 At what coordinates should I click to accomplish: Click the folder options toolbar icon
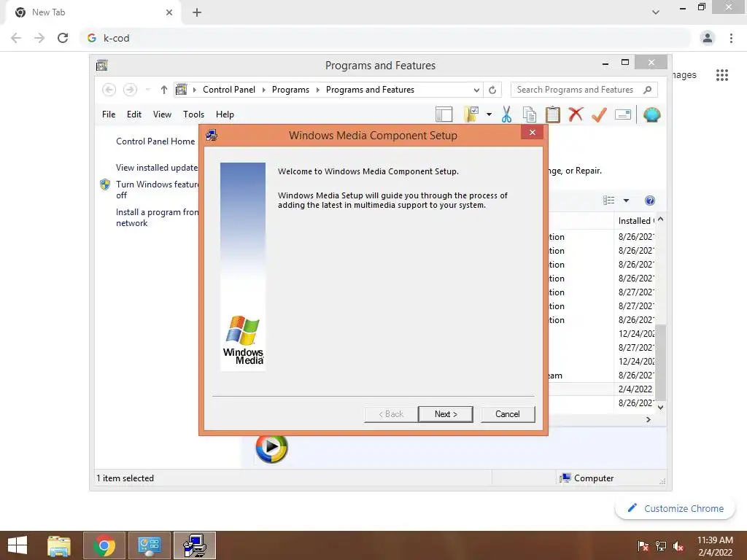click(471, 114)
